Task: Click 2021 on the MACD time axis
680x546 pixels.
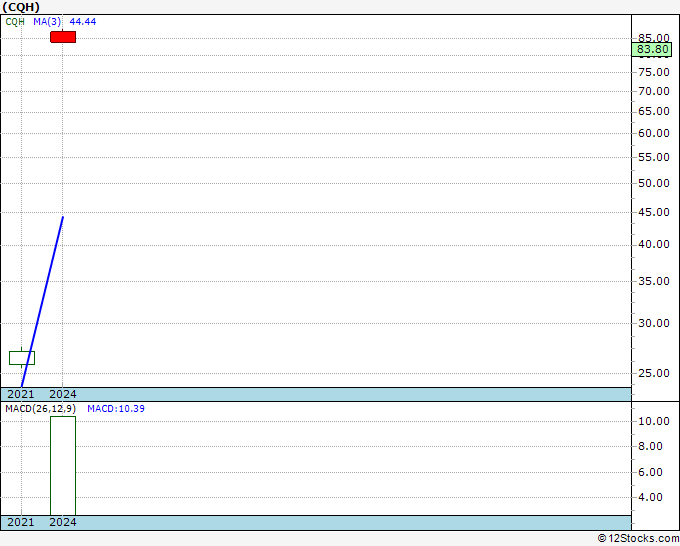Action: pos(21,522)
